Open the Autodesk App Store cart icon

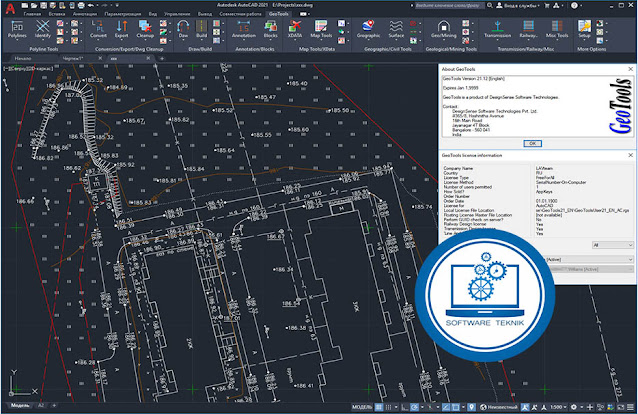tap(547, 5)
